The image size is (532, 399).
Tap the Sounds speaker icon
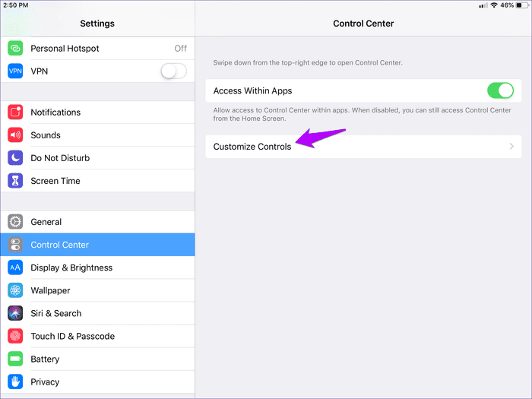point(15,135)
